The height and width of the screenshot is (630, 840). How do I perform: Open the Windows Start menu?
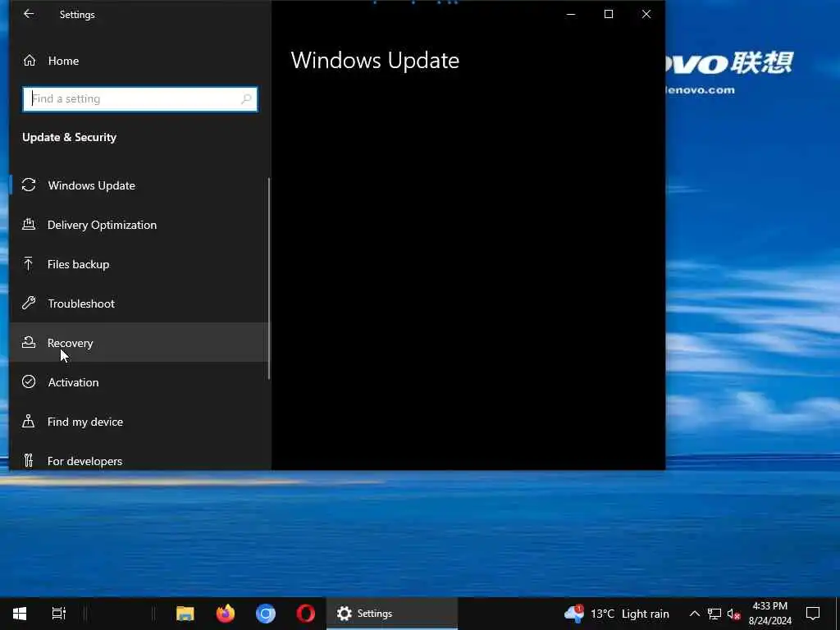pyautogui.click(x=20, y=614)
